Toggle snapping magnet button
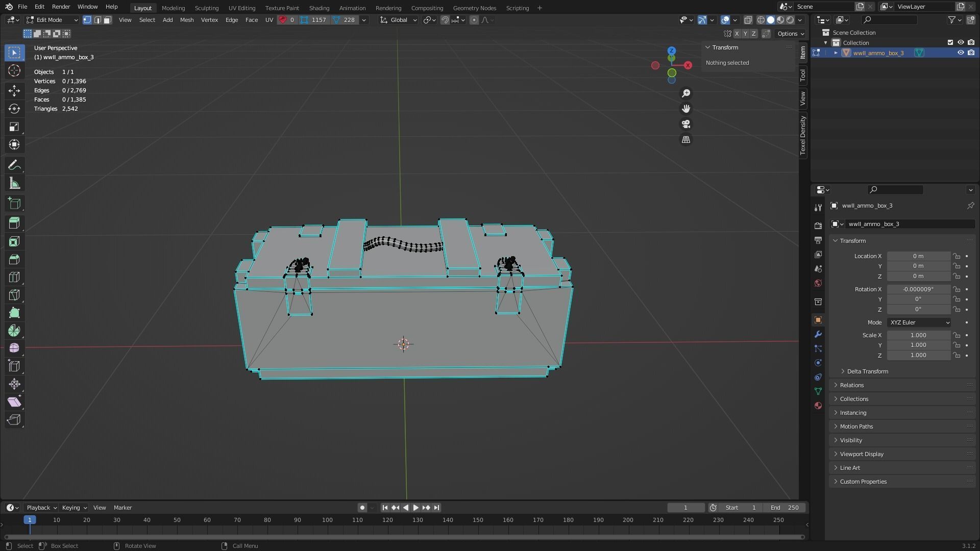980x551 pixels. point(445,20)
